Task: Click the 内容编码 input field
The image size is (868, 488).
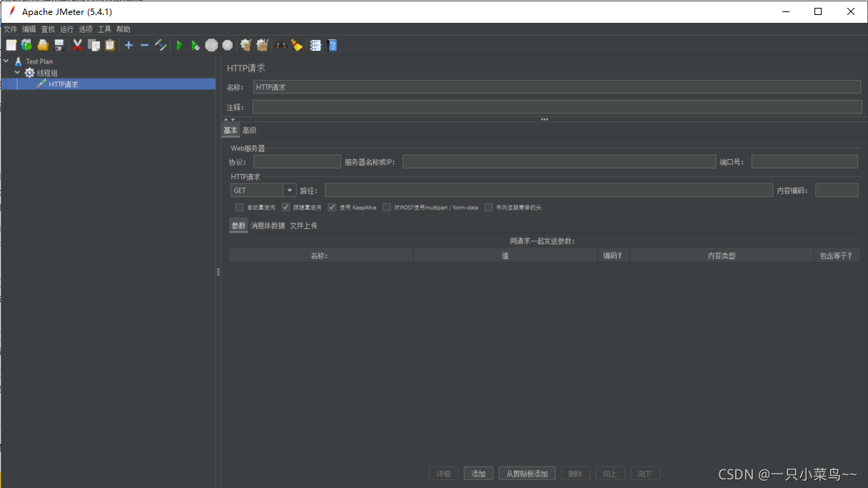Action: [837, 190]
